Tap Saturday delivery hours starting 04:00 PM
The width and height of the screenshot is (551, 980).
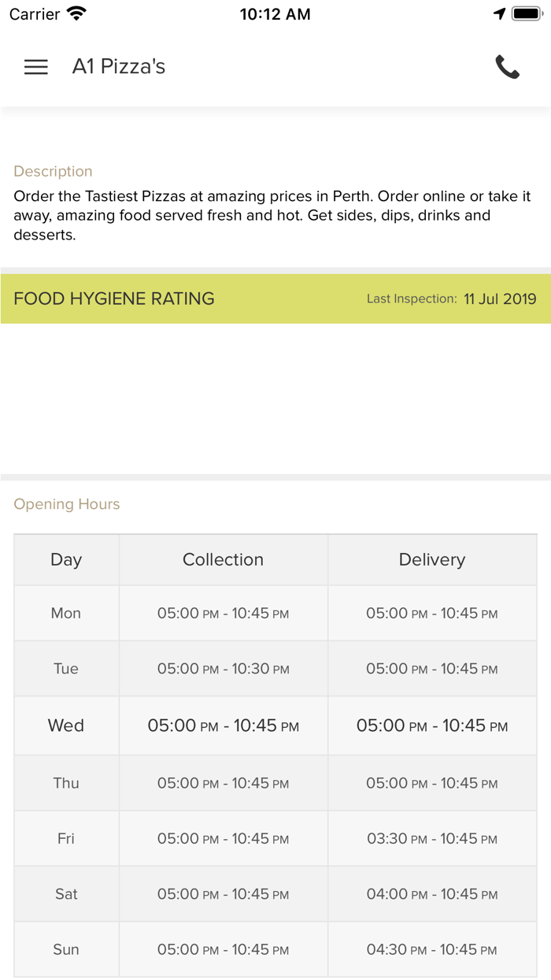coord(432,894)
